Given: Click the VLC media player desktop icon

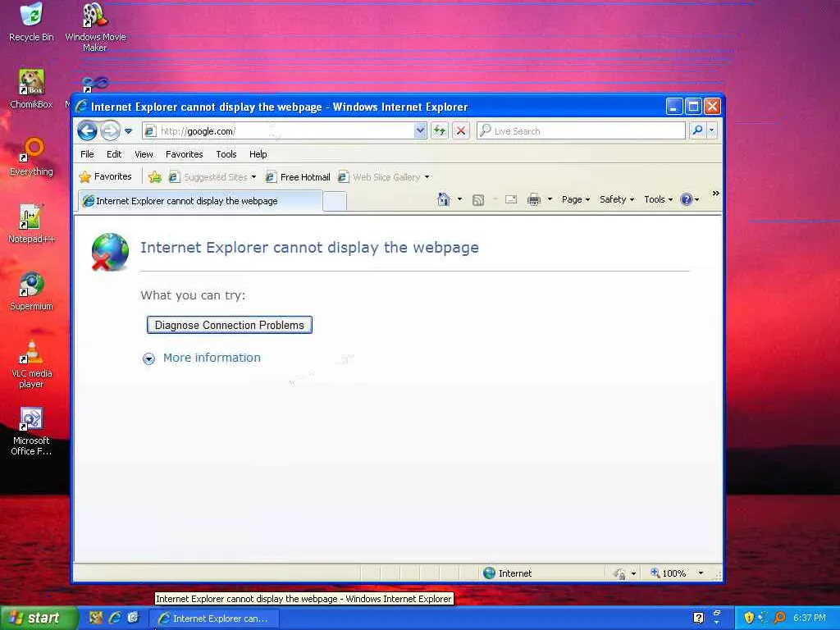Looking at the screenshot, I should click(31, 363).
